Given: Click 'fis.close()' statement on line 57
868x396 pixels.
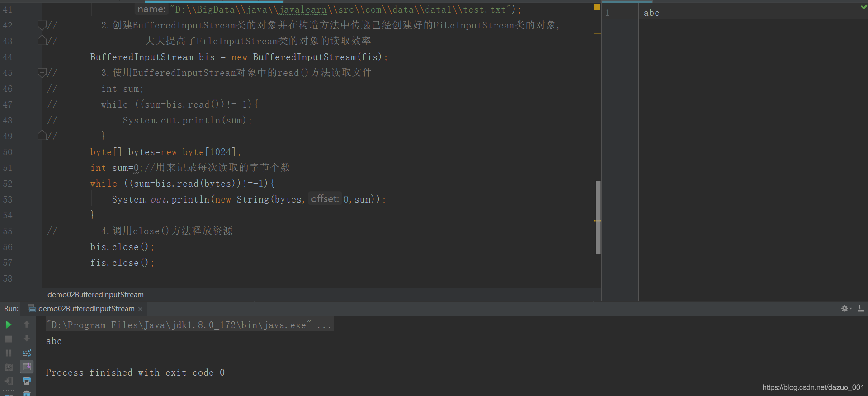Looking at the screenshot, I should coord(122,263).
